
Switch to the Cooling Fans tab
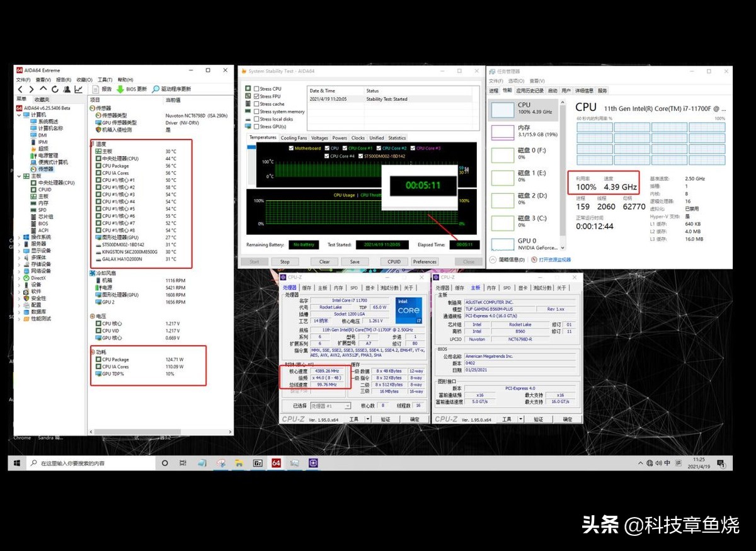coord(294,137)
